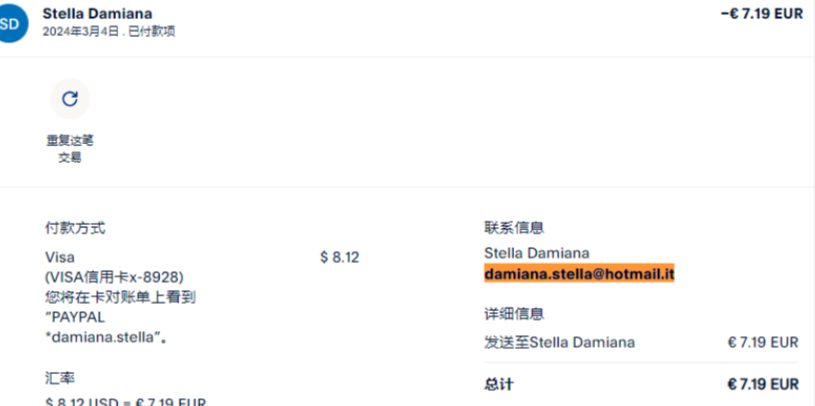
Task: Click the Stella Damiana header name
Action: tap(98, 14)
